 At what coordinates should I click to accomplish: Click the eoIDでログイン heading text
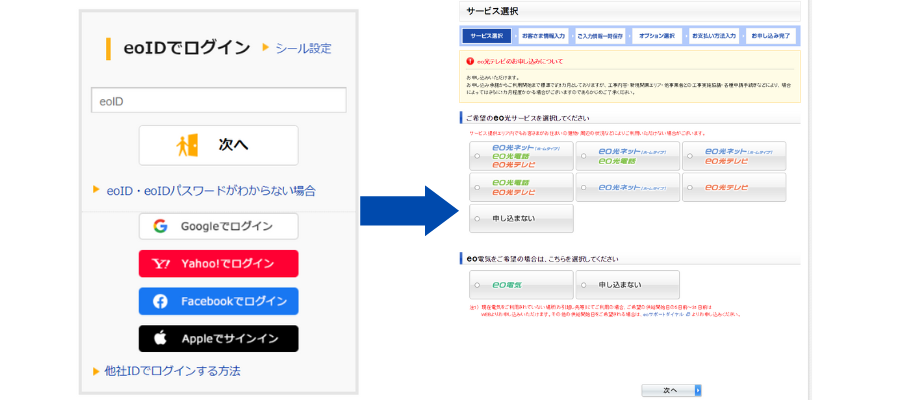coord(187,48)
